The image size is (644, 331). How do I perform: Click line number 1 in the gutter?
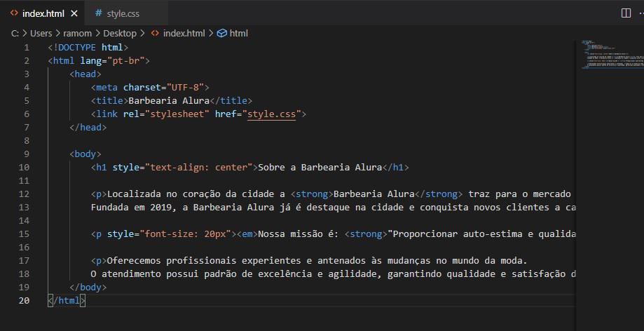pos(27,47)
